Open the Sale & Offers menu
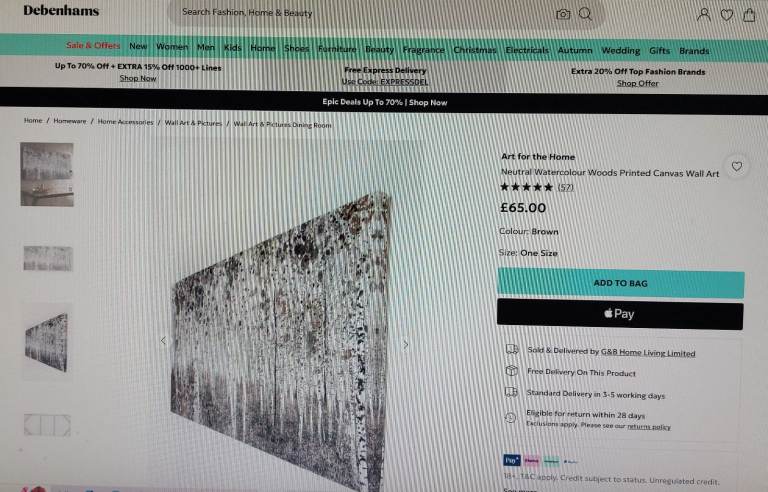Screen dimensions: 768x492 [x=93, y=46]
